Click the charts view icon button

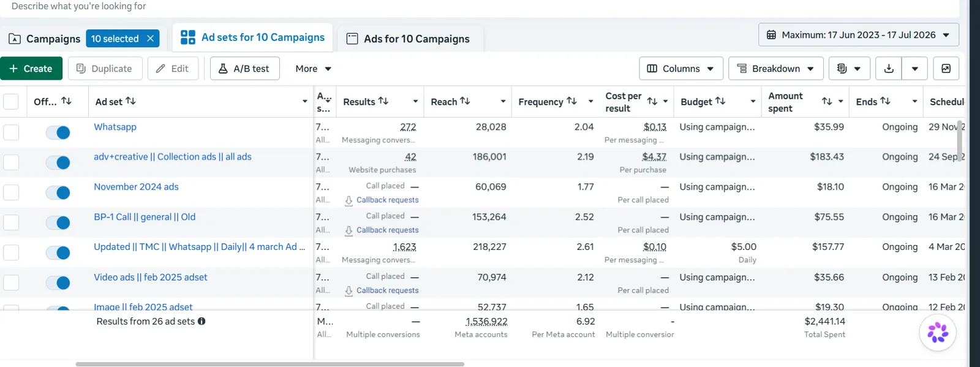(x=946, y=69)
